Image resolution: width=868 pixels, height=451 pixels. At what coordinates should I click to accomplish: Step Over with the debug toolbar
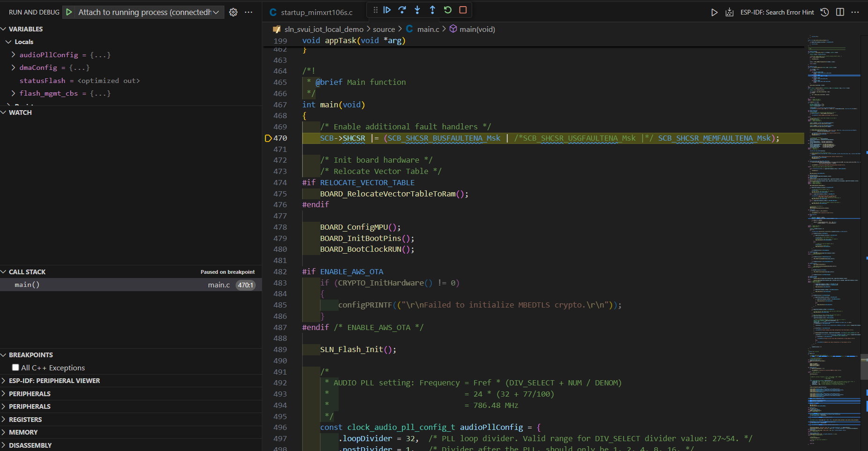click(402, 10)
